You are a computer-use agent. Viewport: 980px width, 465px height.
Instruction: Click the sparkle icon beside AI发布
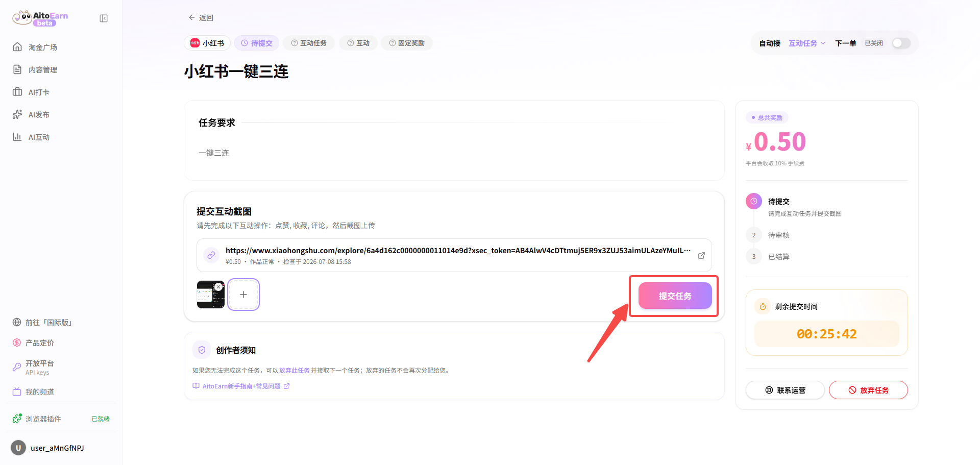tap(17, 114)
